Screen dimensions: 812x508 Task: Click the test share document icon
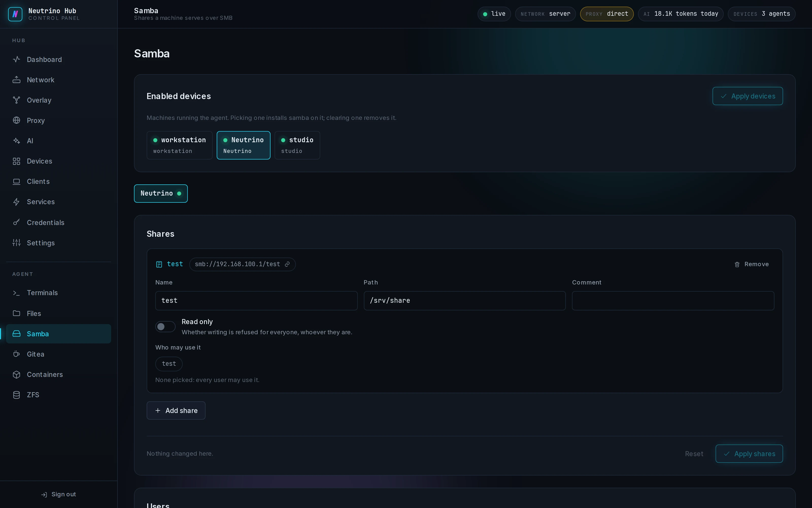click(159, 264)
